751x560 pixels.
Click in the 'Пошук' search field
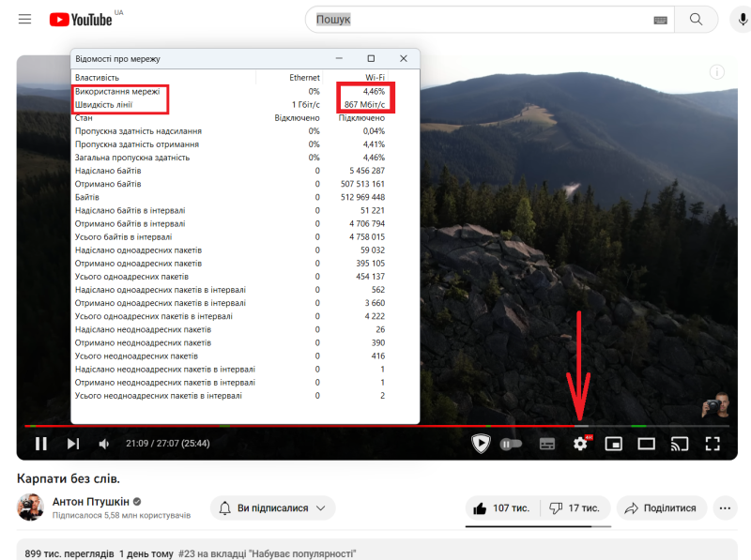pyautogui.click(x=479, y=20)
